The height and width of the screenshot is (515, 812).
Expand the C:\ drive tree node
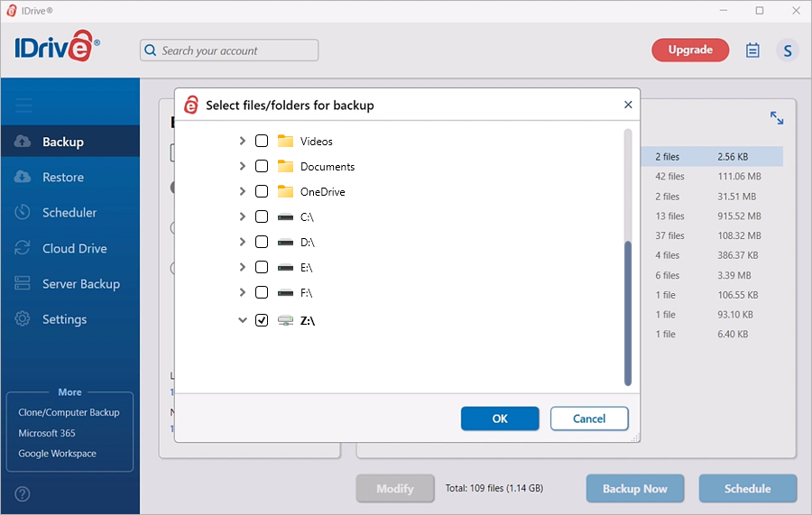click(242, 216)
